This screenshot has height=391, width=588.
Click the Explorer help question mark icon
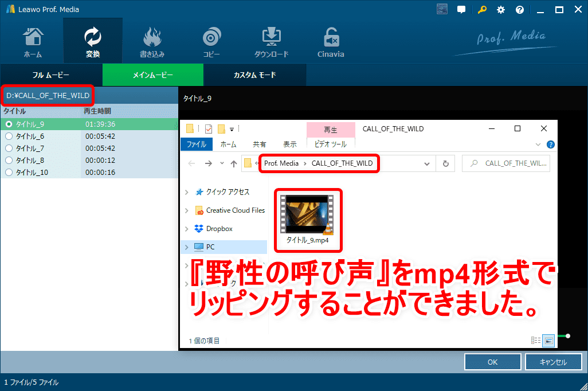click(x=550, y=144)
